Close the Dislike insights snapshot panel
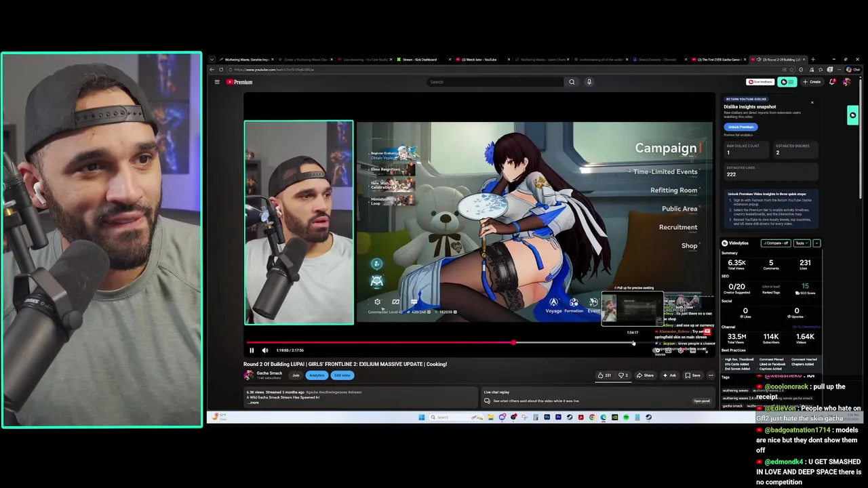Image resolution: width=868 pixels, height=488 pixels. tap(812, 102)
